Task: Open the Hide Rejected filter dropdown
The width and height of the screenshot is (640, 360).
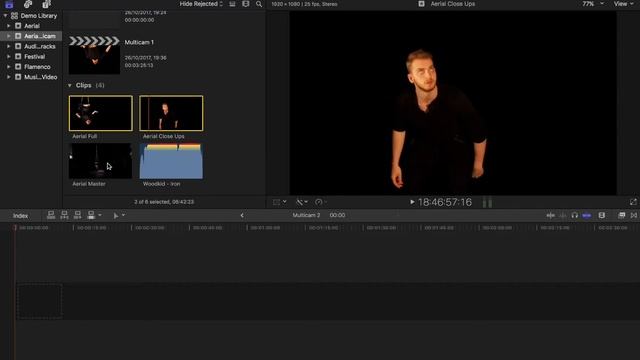Action: click(x=201, y=4)
